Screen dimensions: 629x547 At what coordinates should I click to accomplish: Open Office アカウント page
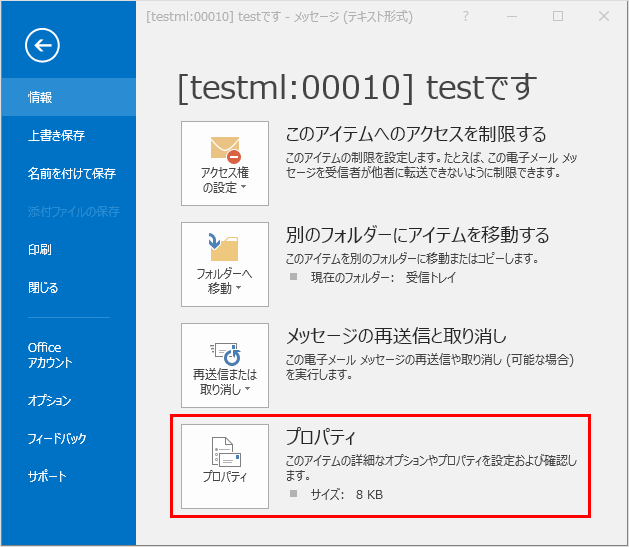(x=50, y=355)
